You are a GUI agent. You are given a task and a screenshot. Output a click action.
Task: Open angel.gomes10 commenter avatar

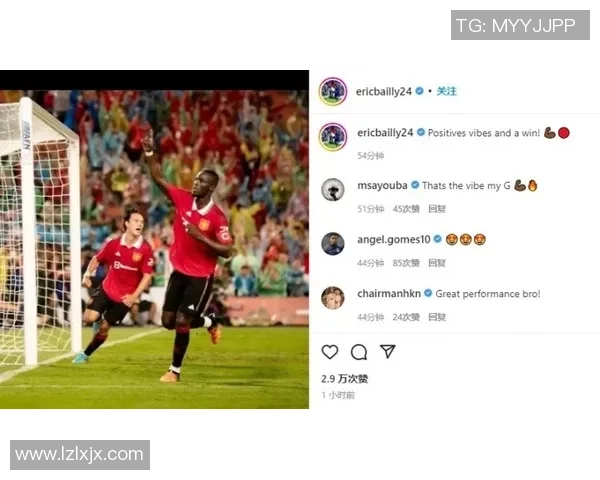(333, 243)
